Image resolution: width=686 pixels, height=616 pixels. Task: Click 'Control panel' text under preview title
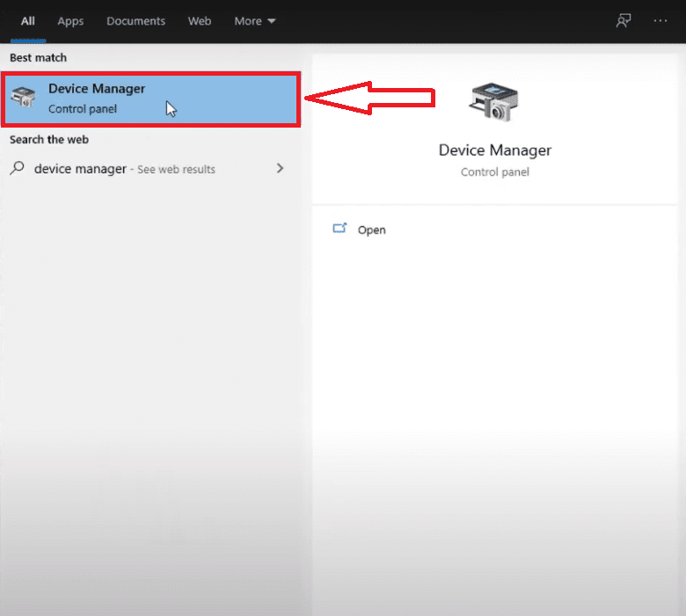coord(495,172)
